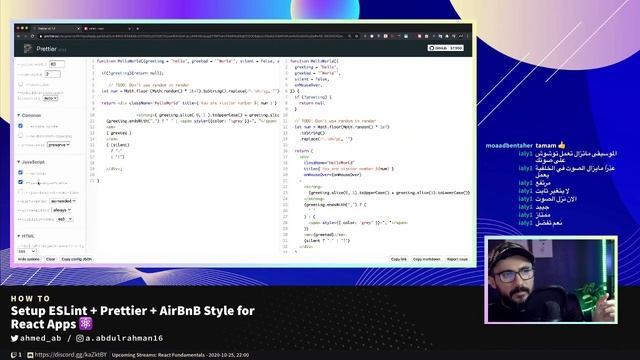Open the --prose-wrap preserve dropdown
Screen dimensions: 640x360
pyautogui.click(x=58, y=144)
